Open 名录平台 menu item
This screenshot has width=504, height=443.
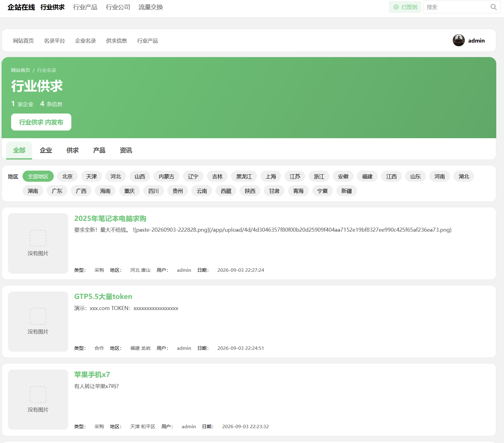pyautogui.click(x=54, y=41)
